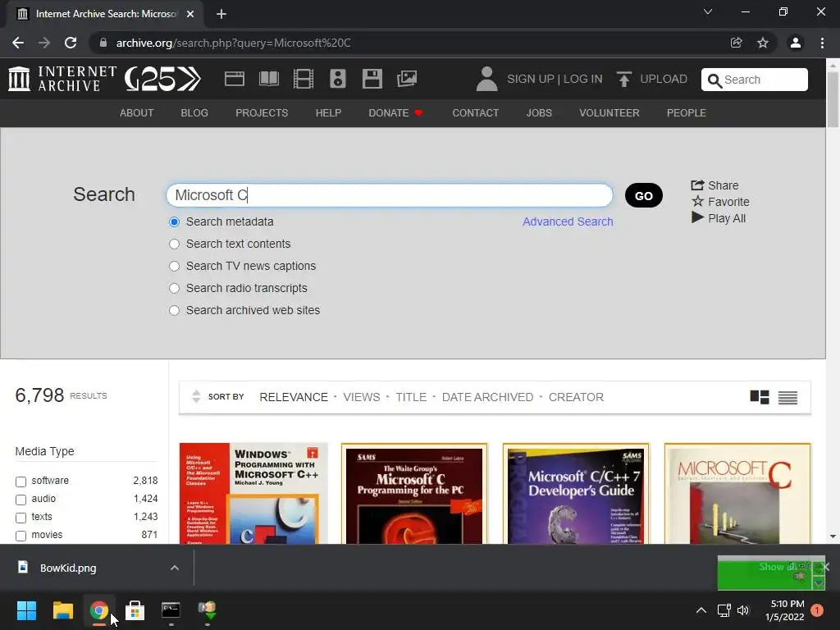
Task: Open the terminal taskbar icon
Action: [171, 610]
